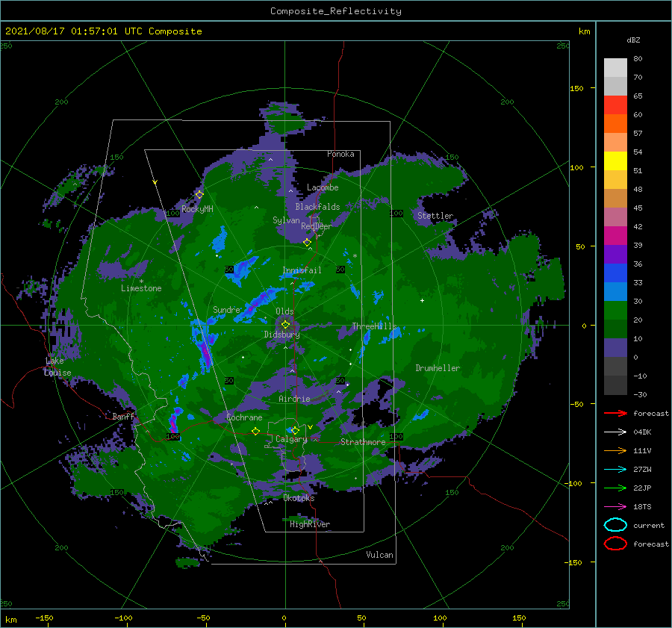Select the 36 dBZ blue swatch
The height and width of the screenshot is (628, 672).
pos(615,273)
